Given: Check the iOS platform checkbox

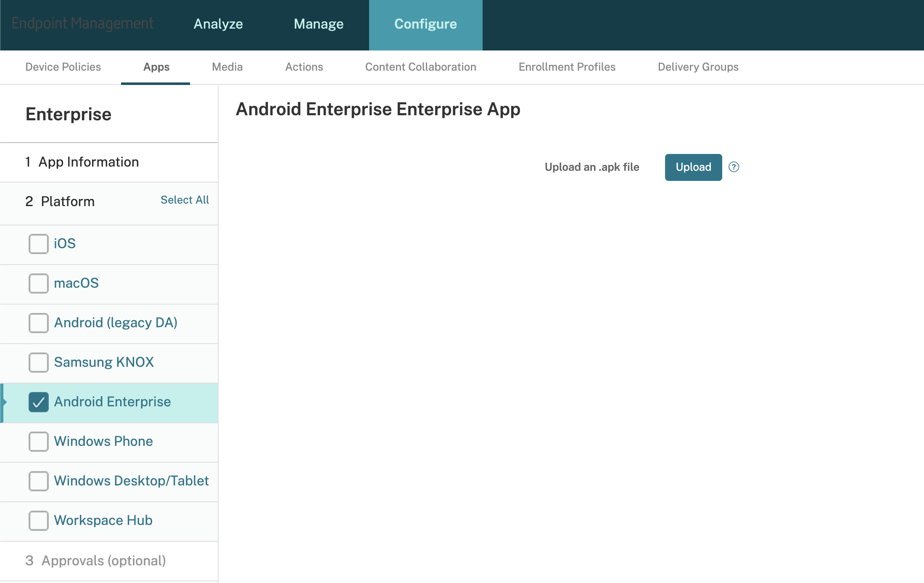Looking at the screenshot, I should click(39, 244).
